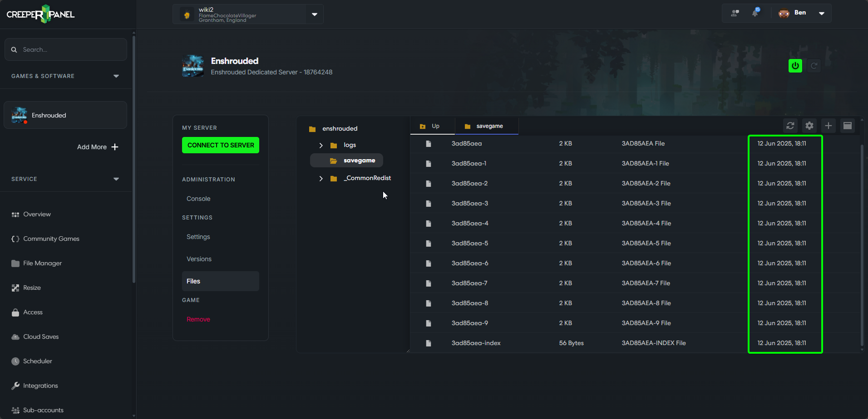This screenshot has width=868, height=419.
Task: Select file 3ad85aea-3
Action: tap(469, 204)
